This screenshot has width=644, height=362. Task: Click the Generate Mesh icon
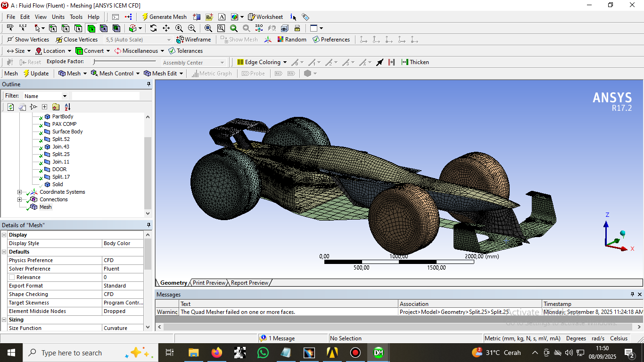tap(145, 17)
